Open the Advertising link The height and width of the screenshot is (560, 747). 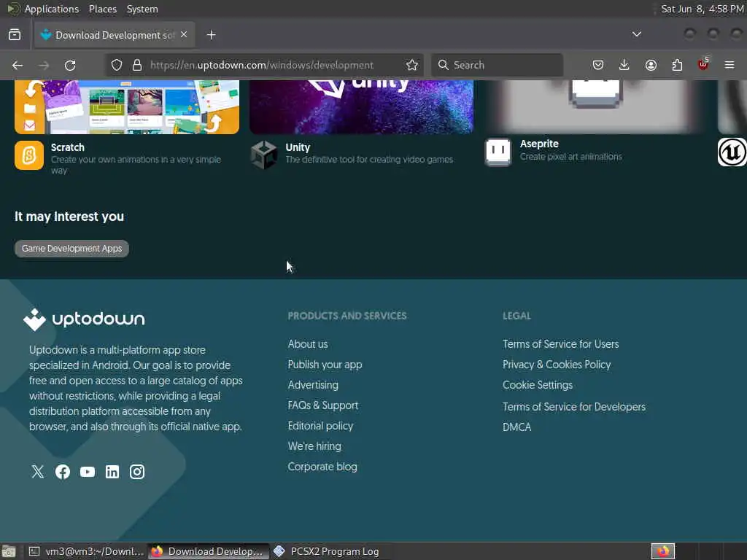(313, 385)
